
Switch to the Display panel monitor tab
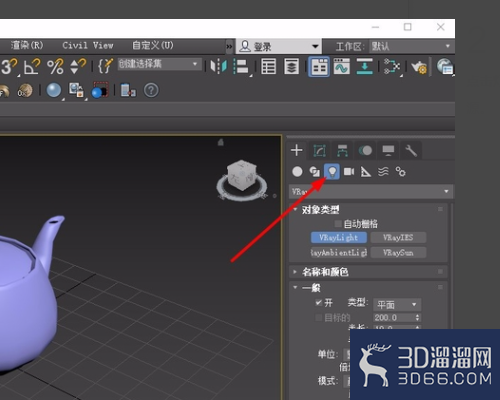(x=388, y=151)
